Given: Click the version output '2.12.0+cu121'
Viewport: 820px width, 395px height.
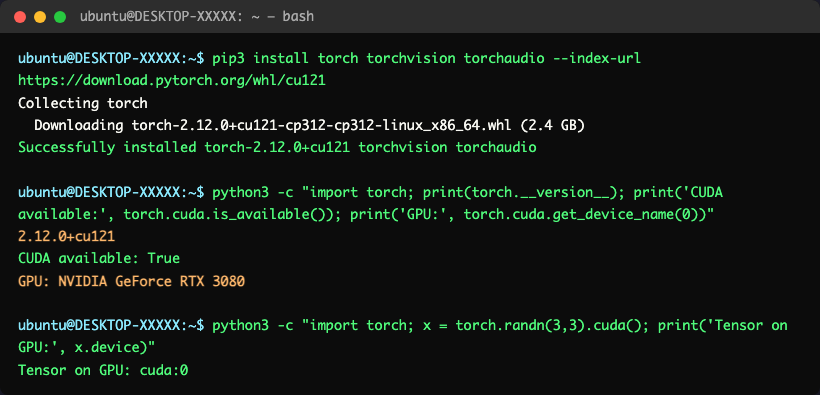Looking at the screenshot, I should tap(66, 237).
